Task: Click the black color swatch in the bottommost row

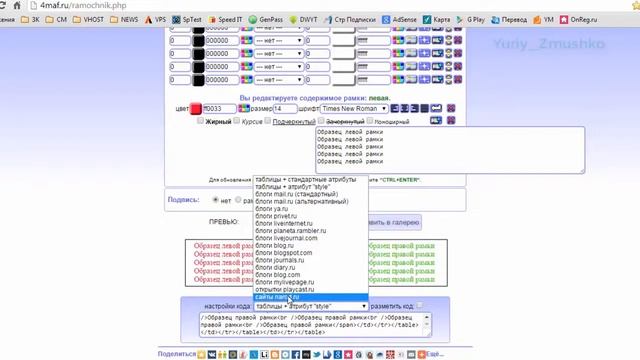Action: (198, 80)
